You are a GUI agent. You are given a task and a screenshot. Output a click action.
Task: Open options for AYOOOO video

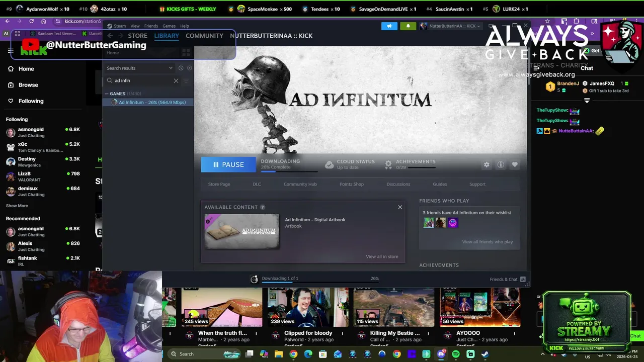[514, 333]
